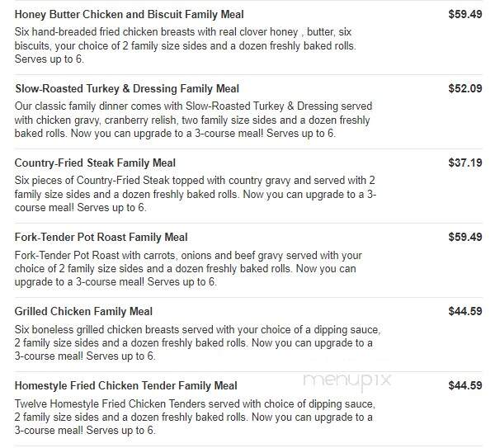Click the Country-Fried Steak description paragraph
Screen dimensions: 495x448
(x=196, y=194)
